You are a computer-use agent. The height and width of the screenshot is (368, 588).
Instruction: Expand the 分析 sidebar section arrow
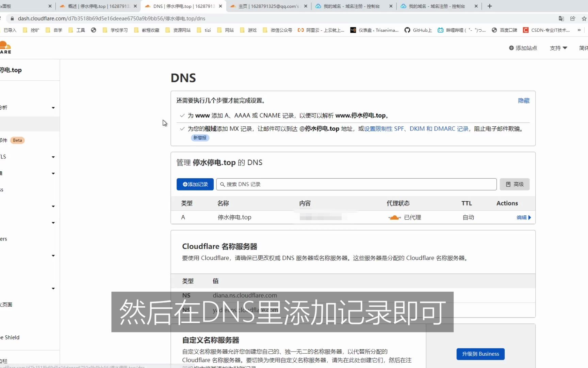pyautogui.click(x=53, y=108)
